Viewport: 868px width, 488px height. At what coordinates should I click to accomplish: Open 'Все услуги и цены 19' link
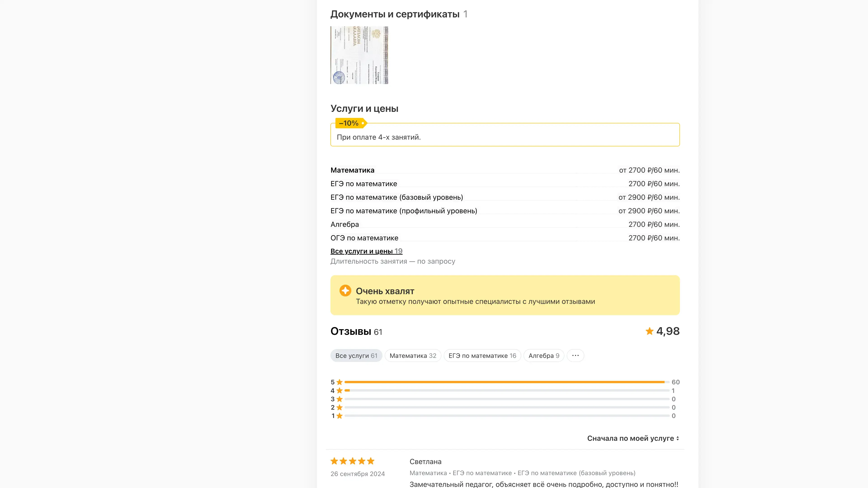point(366,251)
